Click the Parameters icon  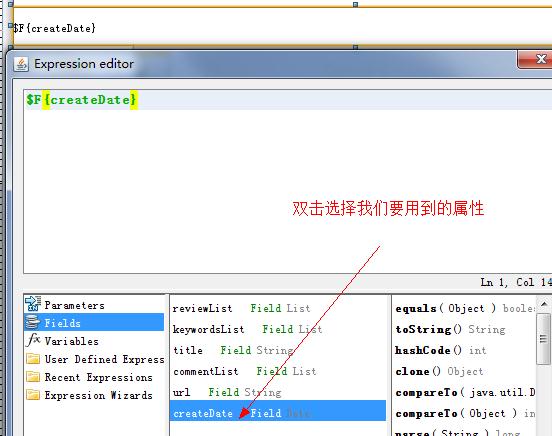[x=33, y=304]
